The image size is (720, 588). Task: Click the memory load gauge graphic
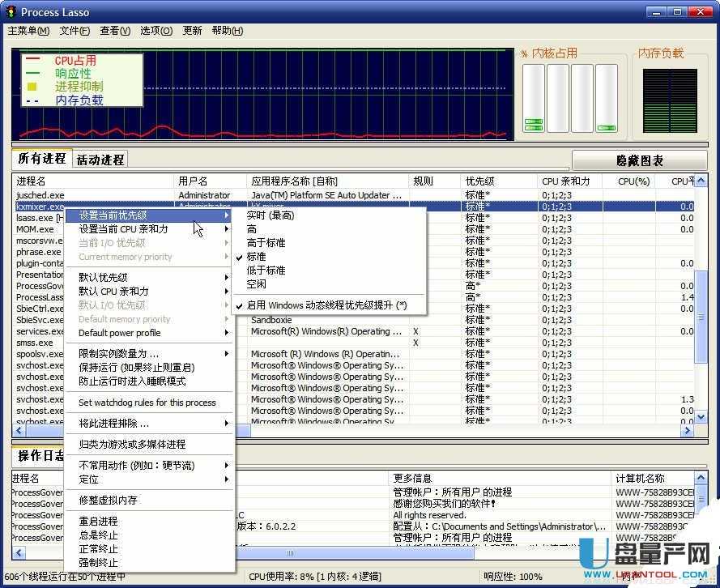[x=670, y=101]
